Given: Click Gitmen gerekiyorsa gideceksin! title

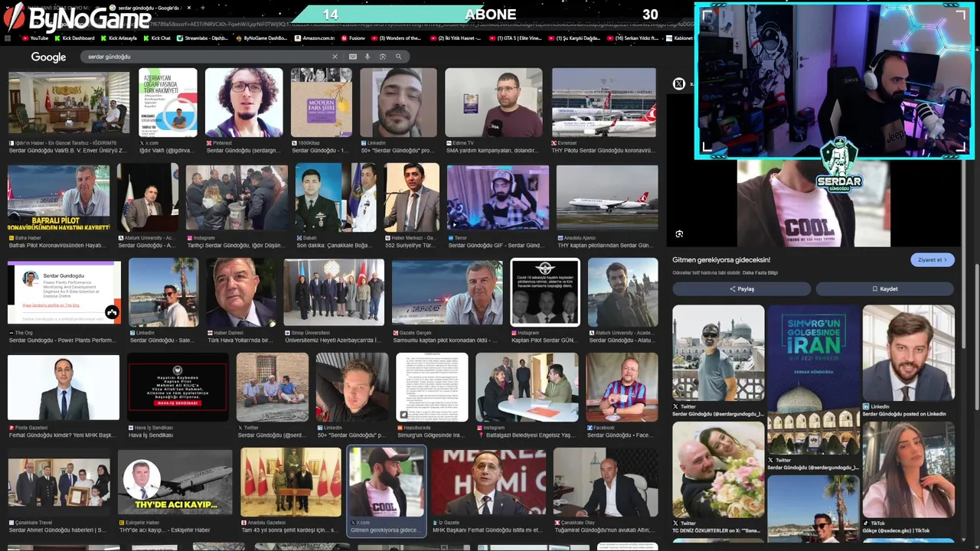Looking at the screenshot, I should (721, 259).
